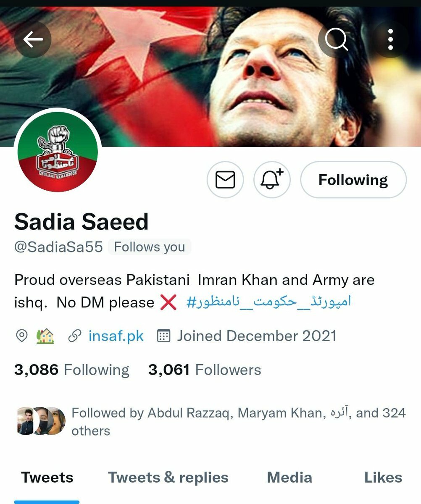421x504 pixels.
Task: Open the mutual followers avatars
Action: click(x=41, y=421)
